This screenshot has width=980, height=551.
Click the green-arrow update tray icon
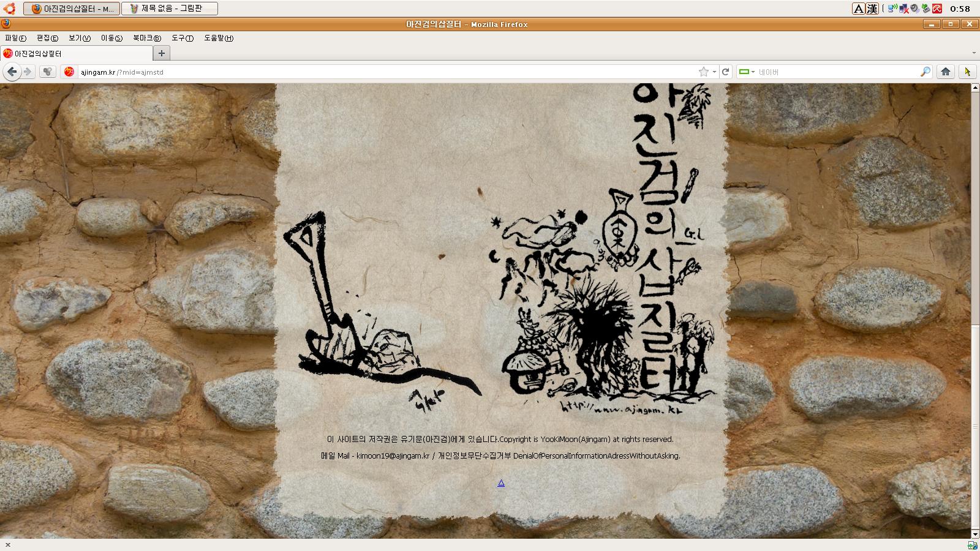coord(925,9)
